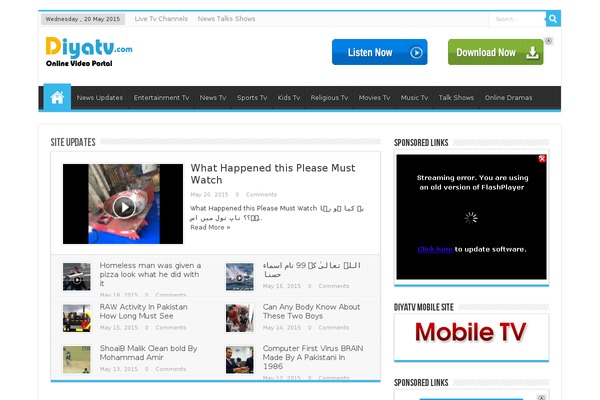Screen dimensions: 600x400
Task: Open 'Can Any Body Know About These Two Boys'
Action: coord(311,311)
